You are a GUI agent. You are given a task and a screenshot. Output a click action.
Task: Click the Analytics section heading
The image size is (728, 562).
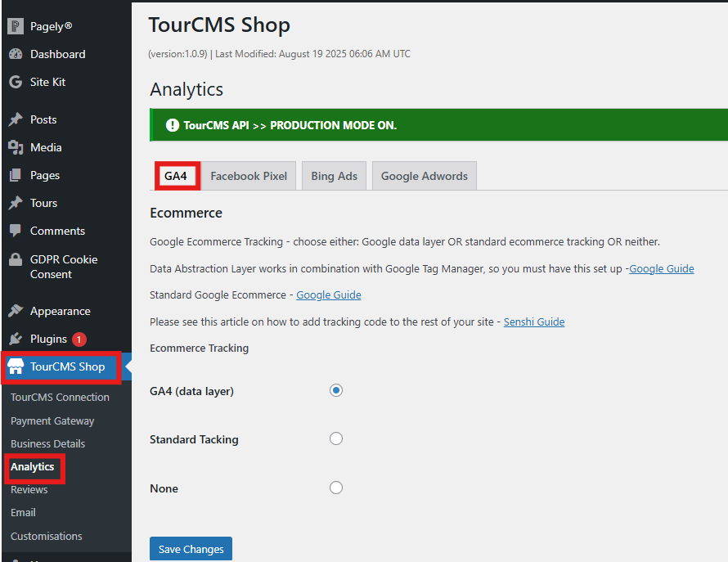point(186,89)
